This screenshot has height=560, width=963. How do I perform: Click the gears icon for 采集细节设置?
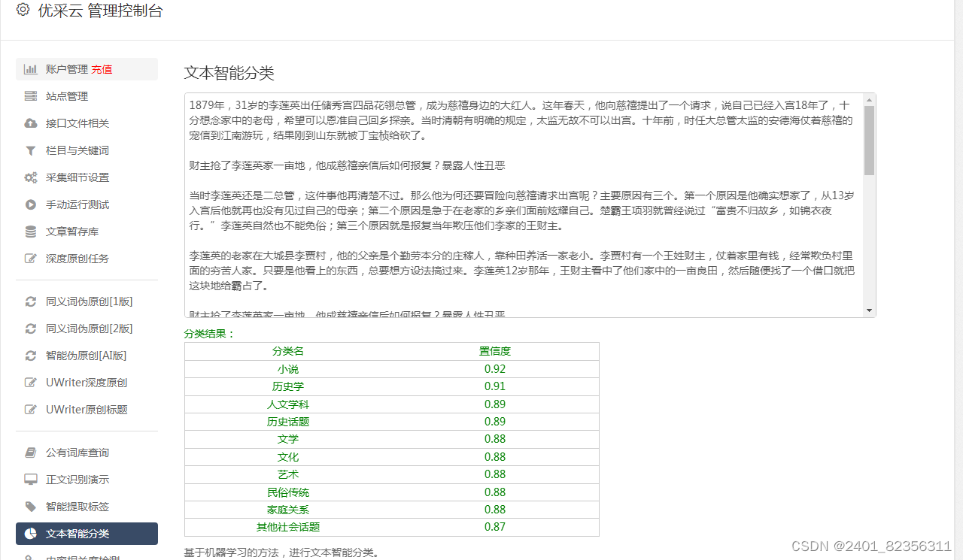[31, 177]
